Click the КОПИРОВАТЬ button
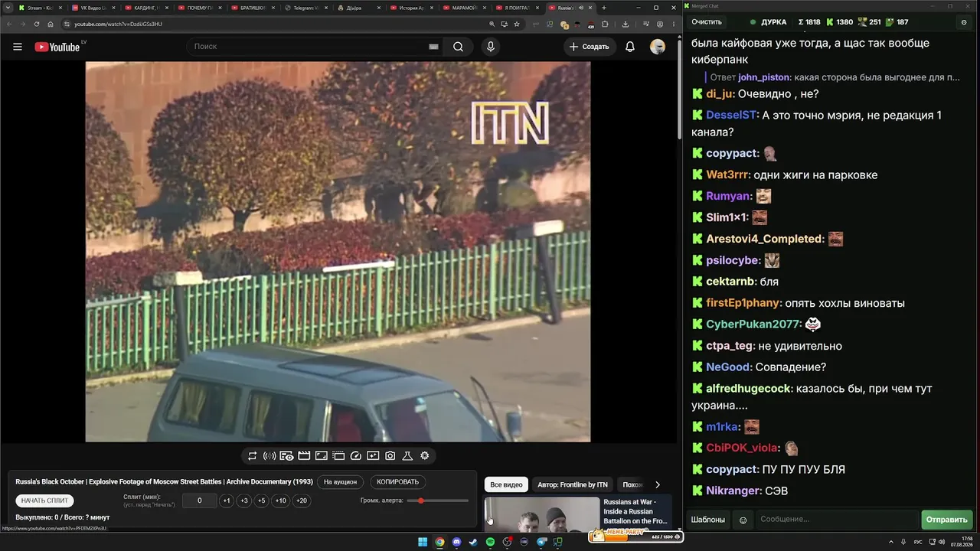This screenshot has height=551, width=980. pyautogui.click(x=398, y=482)
